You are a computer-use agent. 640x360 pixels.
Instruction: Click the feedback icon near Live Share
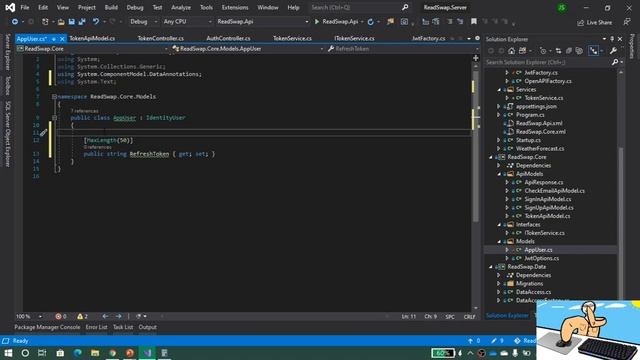[x=627, y=22]
